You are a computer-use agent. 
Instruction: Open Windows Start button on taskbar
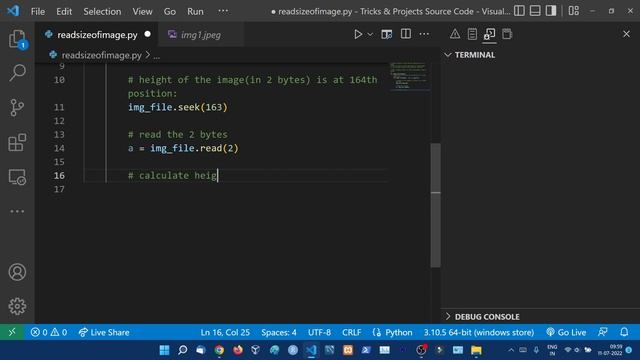pyautogui.click(x=164, y=350)
